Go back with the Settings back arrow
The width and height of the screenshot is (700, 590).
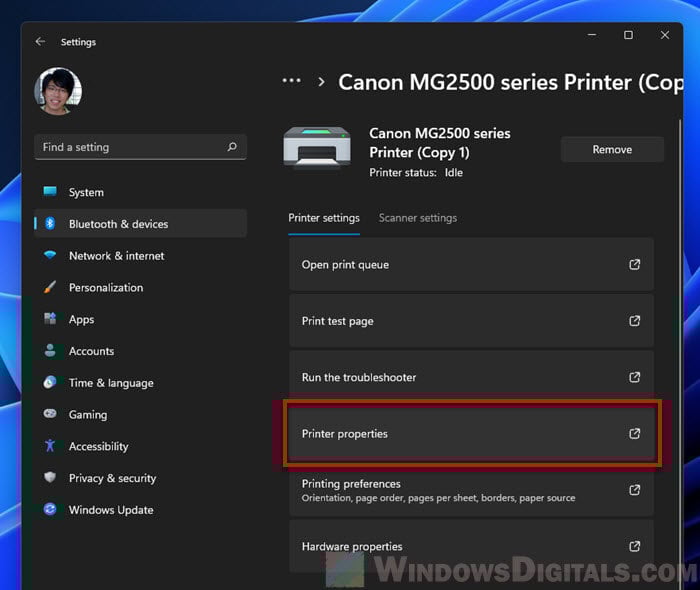click(40, 42)
